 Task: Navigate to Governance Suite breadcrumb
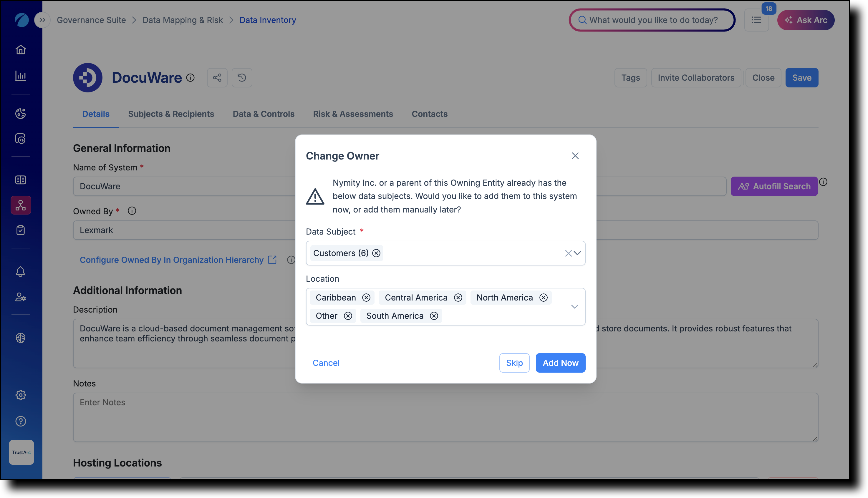tap(91, 20)
